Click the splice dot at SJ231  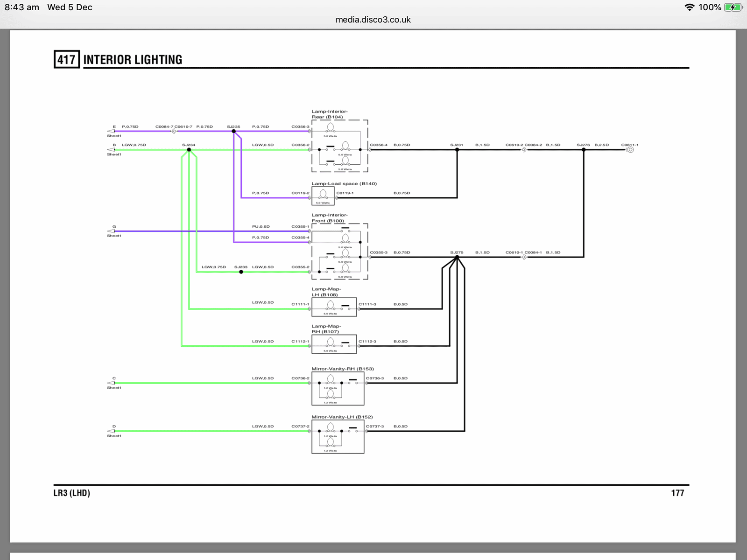[457, 150]
